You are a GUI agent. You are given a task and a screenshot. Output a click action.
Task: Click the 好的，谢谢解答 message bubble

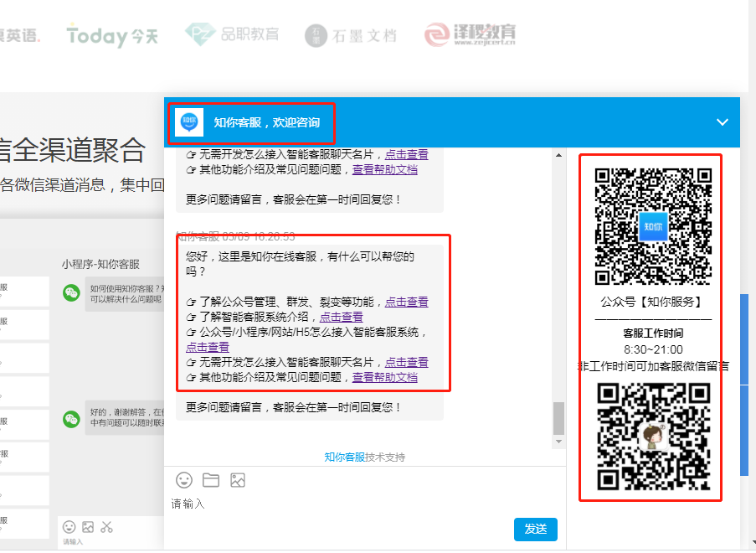click(x=126, y=417)
